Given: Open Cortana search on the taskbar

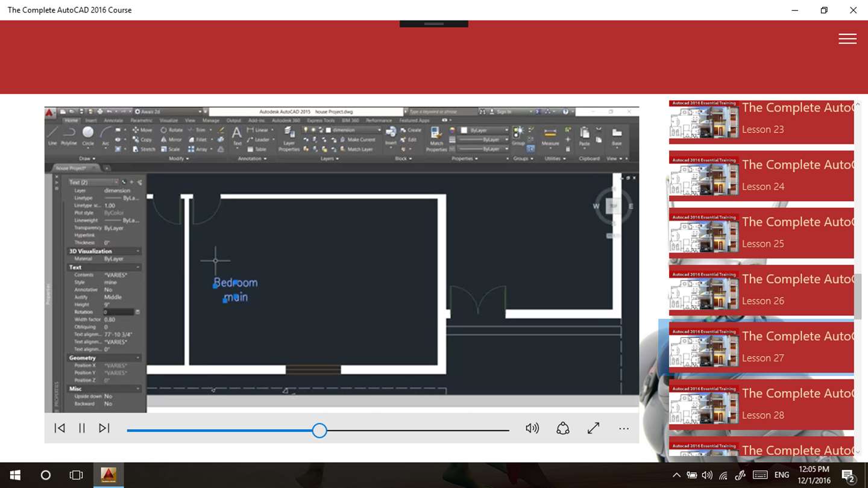Looking at the screenshot, I should [x=45, y=475].
